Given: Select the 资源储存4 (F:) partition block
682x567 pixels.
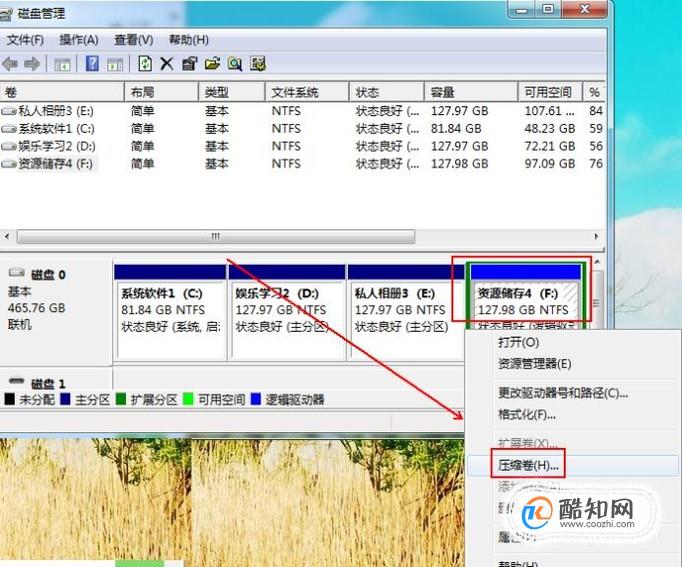Looking at the screenshot, I should coord(526,296).
